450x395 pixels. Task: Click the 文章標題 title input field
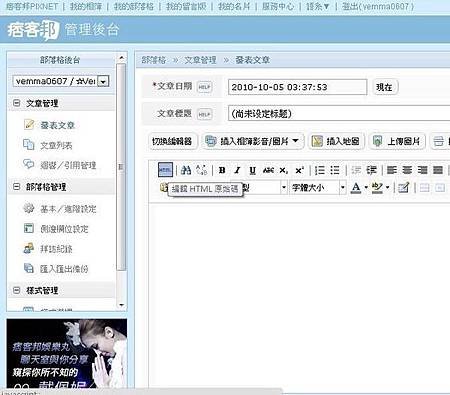coord(339,114)
